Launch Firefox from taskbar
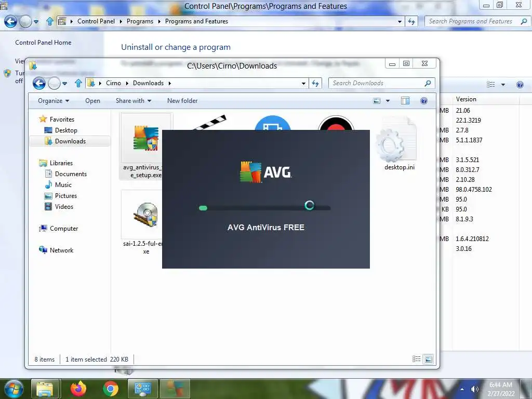Screen dimensions: 532x399 click(78, 389)
